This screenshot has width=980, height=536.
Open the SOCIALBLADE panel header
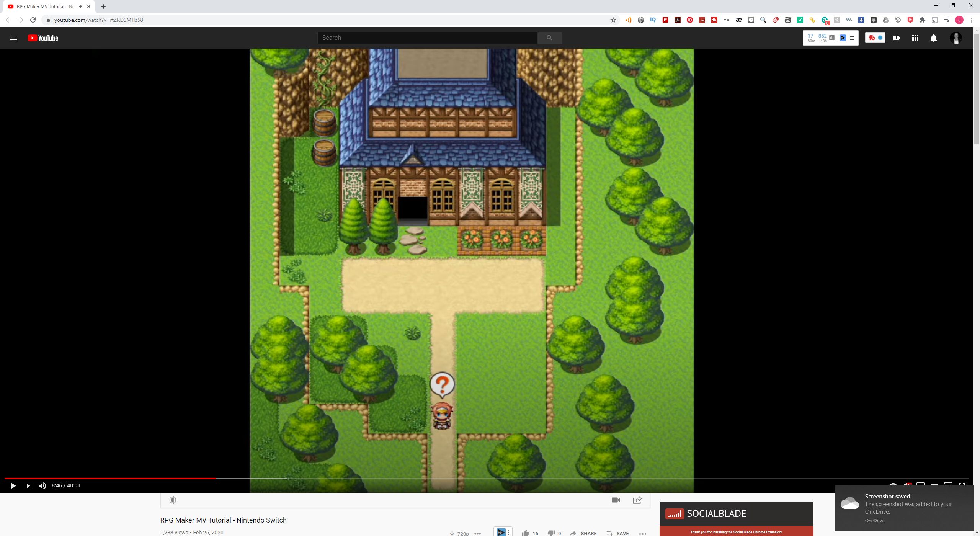[x=736, y=514]
